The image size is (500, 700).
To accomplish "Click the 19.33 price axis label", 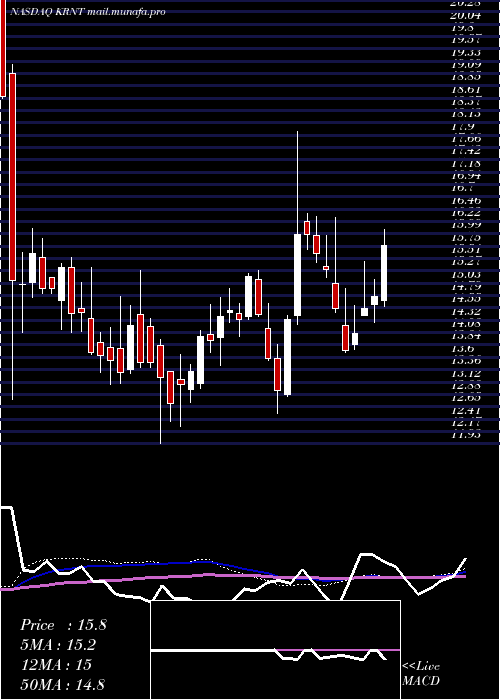I will tap(466, 52).
